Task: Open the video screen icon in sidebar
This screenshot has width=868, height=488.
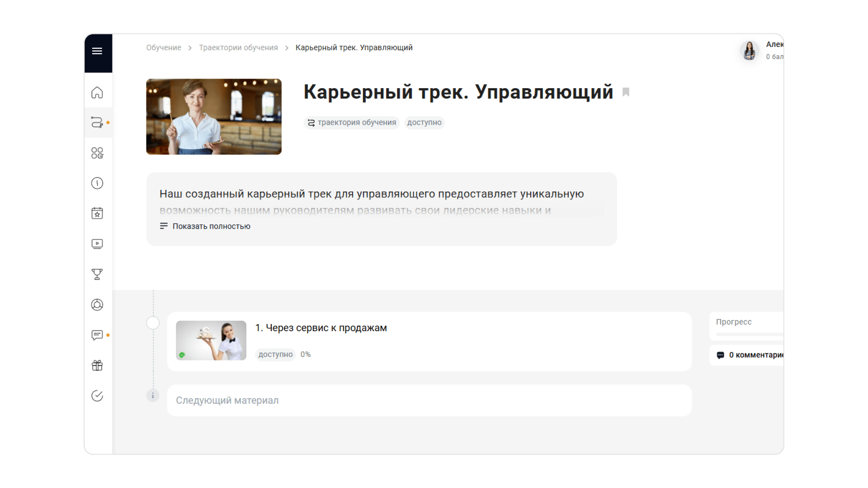Action: click(x=97, y=244)
